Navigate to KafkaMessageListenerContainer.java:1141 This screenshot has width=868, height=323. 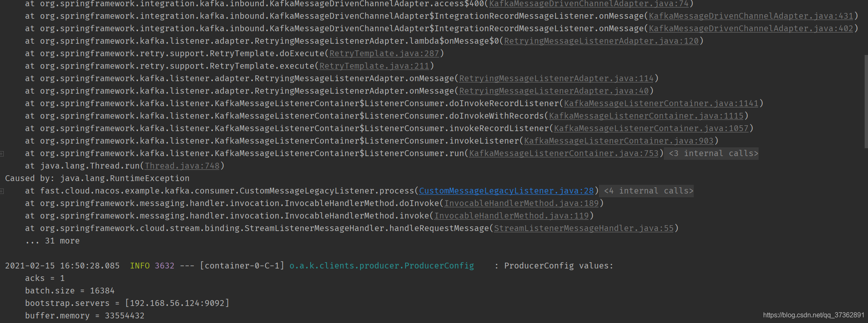tap(661, 104)
